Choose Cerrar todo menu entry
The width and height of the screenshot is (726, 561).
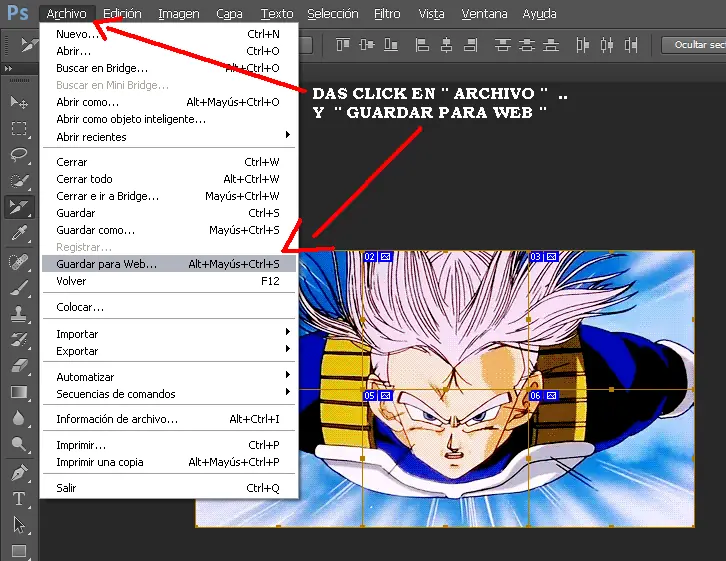click(x=169, y=179)
